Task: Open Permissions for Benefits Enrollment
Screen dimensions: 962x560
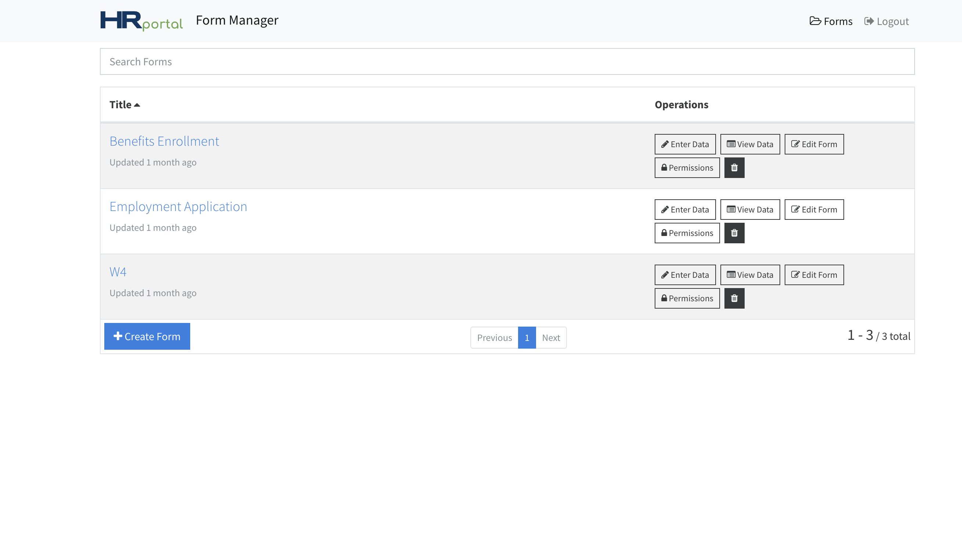Action: click(687, 168)
